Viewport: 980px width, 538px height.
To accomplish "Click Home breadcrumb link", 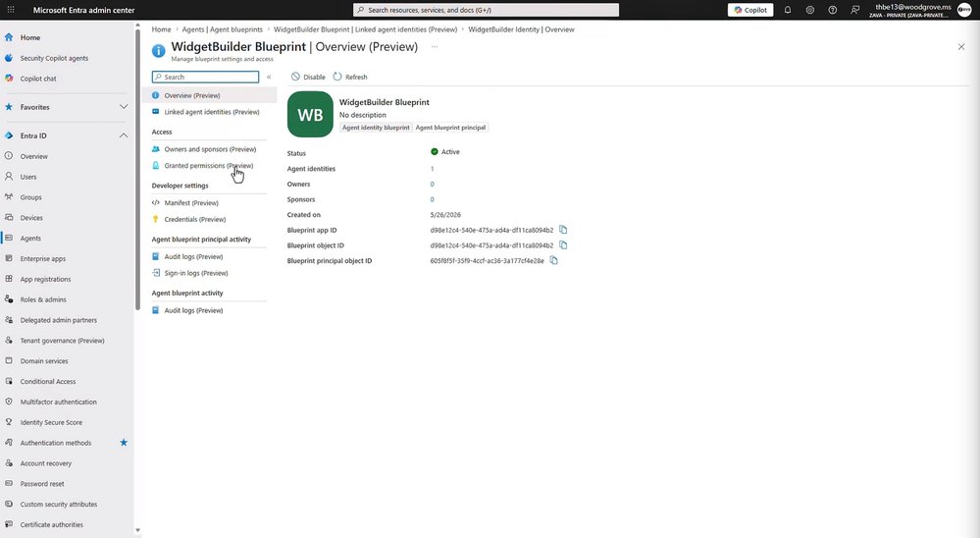I will click(x=161, y=29).
